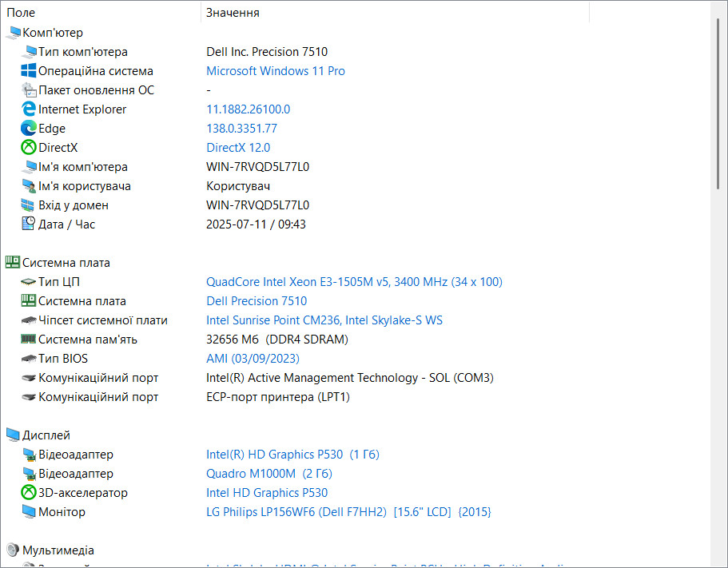Click the icon beside the Dell Precision 7510 motherboard row
This screenshot has width=728, height=568.
point(29,300)
